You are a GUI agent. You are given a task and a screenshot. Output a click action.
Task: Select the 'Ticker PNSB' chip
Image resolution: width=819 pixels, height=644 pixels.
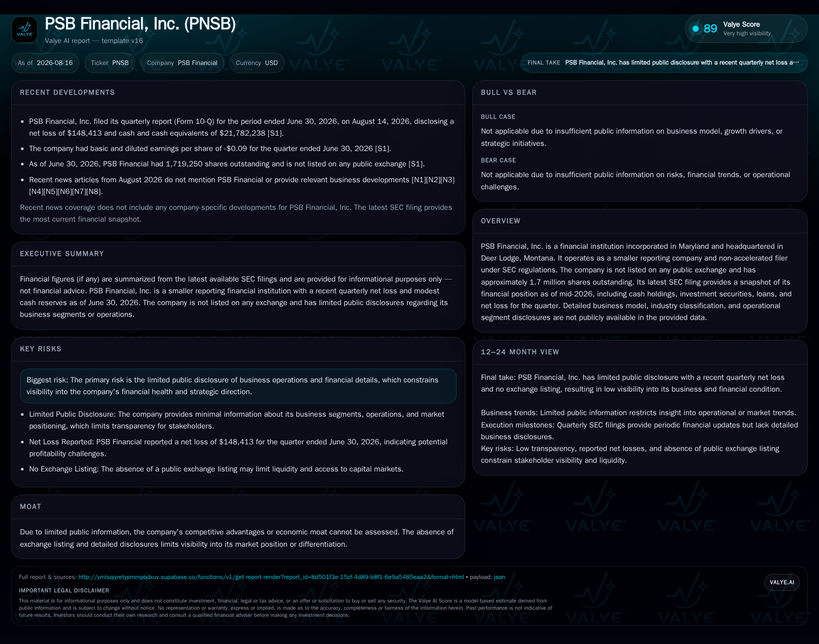click(x=110, y=63)
